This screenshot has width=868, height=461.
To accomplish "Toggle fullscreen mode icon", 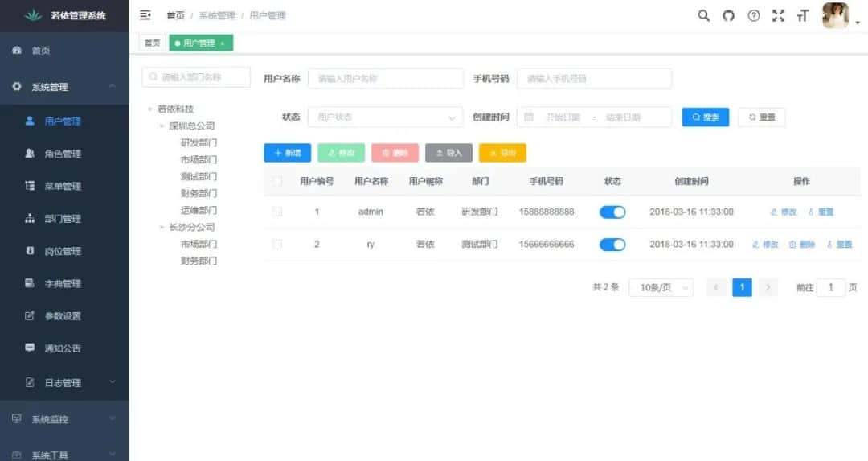I will click(778, 15).
